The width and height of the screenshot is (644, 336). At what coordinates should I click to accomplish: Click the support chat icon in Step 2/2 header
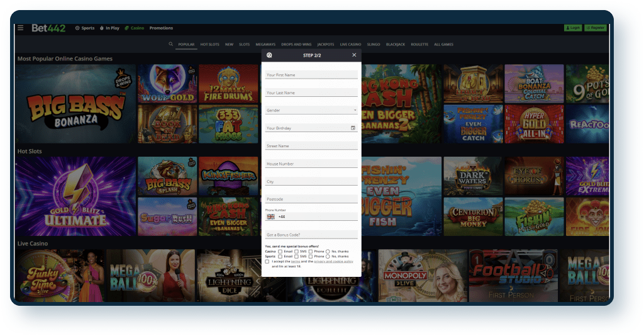[269, 55]
